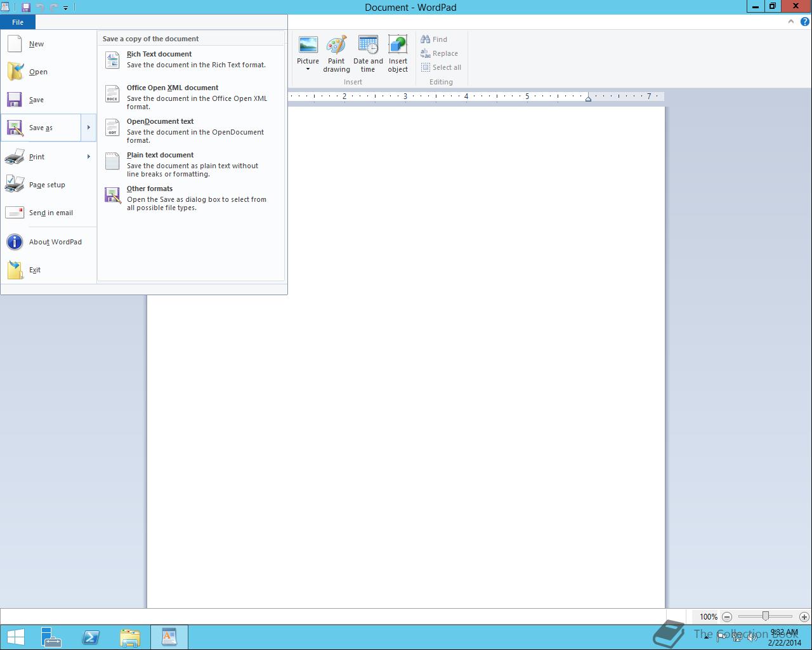
Task: Expand the Print submenu arrow
Action: coord(89,157)
